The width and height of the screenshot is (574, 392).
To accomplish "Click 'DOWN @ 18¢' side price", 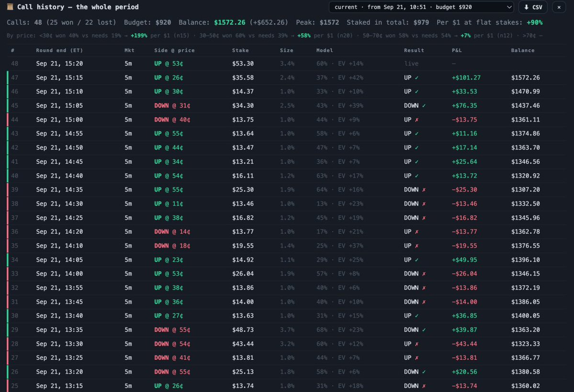I will (x=172, y=246).
